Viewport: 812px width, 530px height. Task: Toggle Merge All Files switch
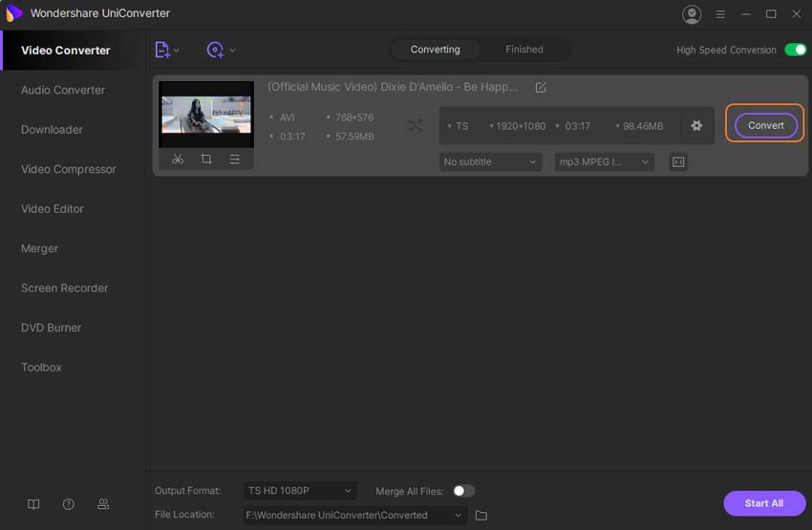(463, 491)
